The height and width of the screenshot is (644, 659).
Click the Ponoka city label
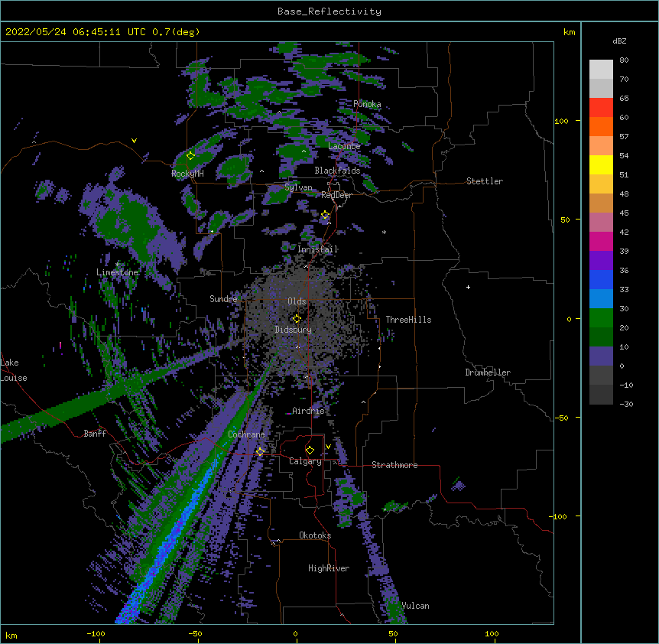point(367,104)
